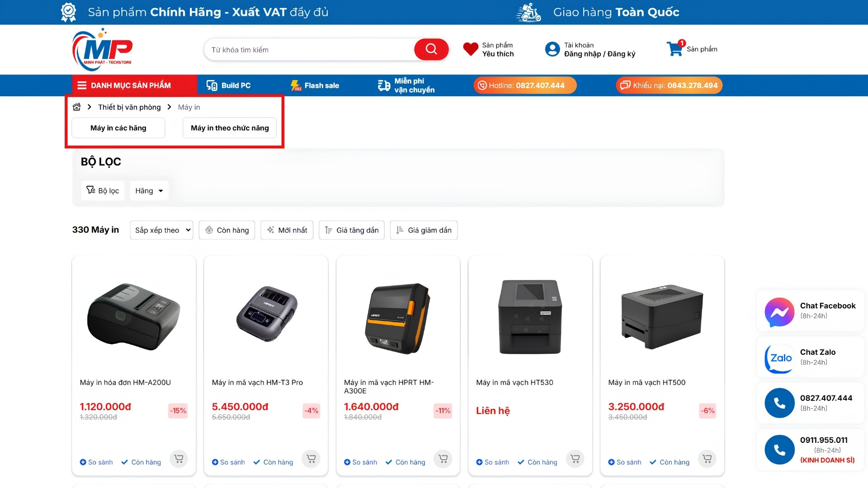Compare the HT530 printer with So sánh
This screenshot has height=488, width=868.
pos(492,462)
